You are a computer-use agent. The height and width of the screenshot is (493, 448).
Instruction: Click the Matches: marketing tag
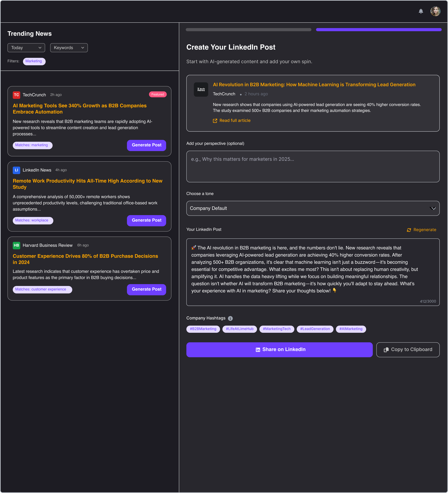click(x=33, y=145)
